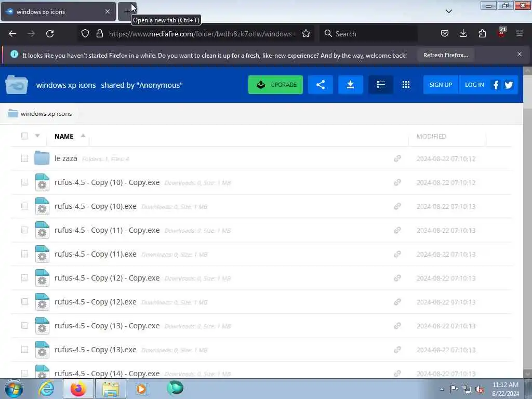Tick the select-all checkbox in header
This screenshot has height=399, width=532.
click(24, 136)
